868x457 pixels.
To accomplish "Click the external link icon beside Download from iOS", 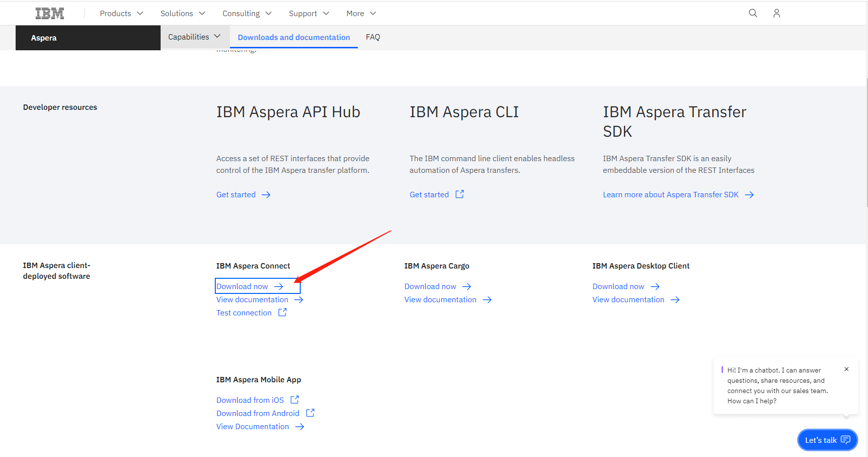I will pos(294,399).
